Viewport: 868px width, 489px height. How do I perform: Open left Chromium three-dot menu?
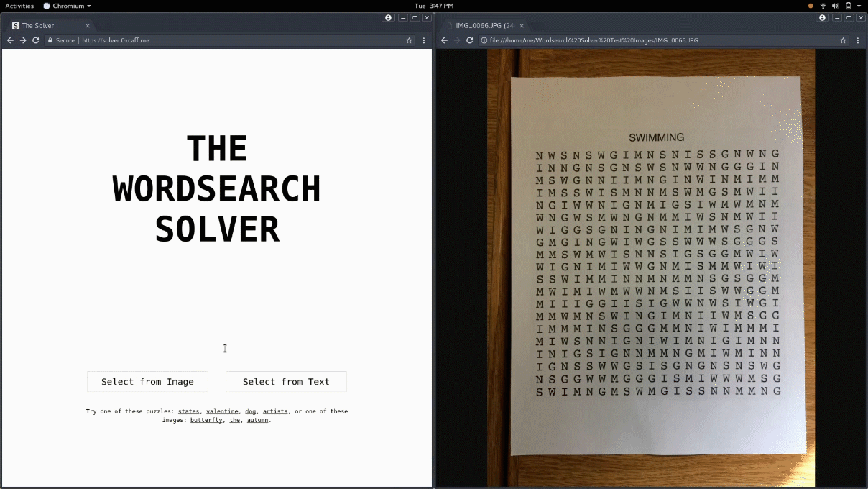pyautogui.click(x=424, y=40)
